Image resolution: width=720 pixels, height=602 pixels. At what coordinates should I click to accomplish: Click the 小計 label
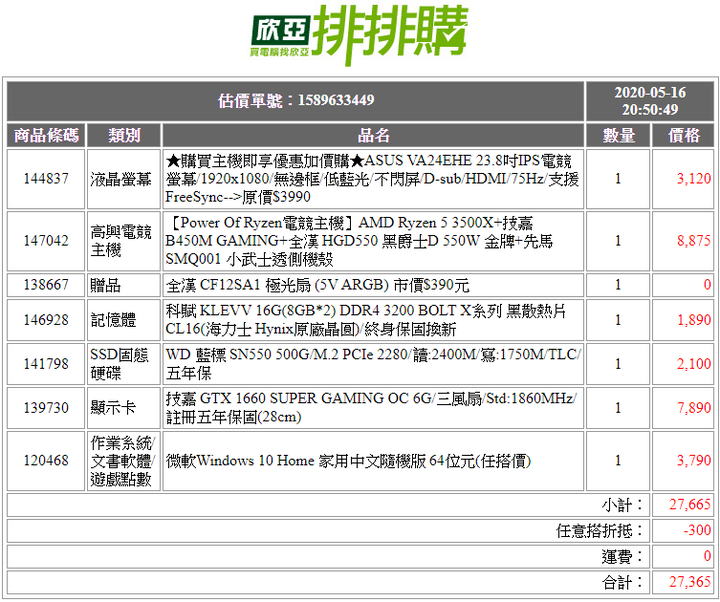pos(622,505)
